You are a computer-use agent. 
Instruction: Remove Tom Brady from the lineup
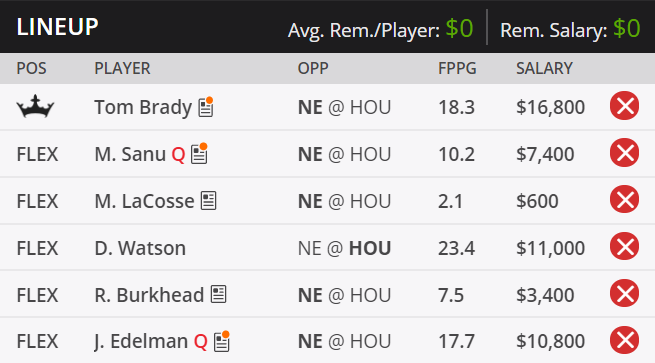point(624,106)
